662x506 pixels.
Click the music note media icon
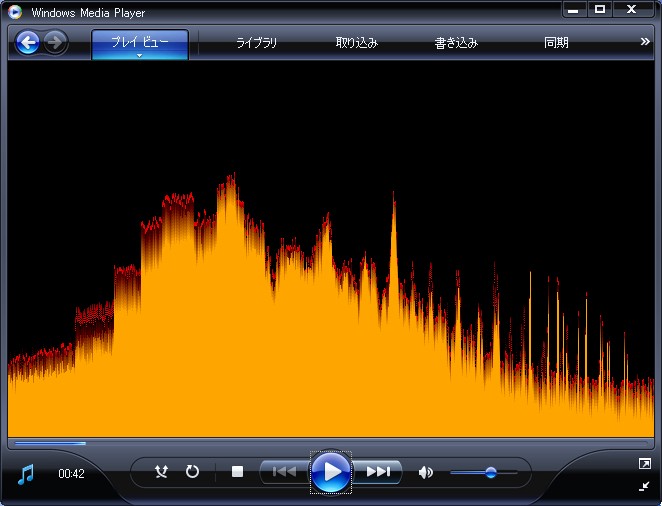point(26,474)
